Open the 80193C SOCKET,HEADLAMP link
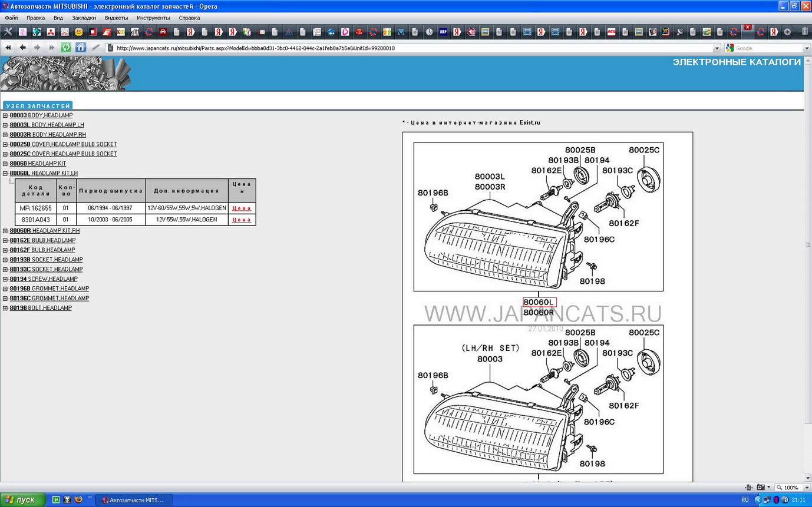Image resolution: width=812 pixels, height=507 pixels. 47,269
